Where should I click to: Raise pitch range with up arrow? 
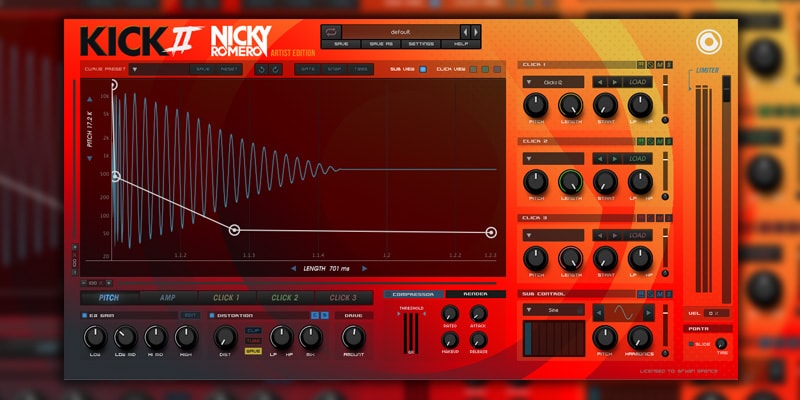tap(90, 99)
